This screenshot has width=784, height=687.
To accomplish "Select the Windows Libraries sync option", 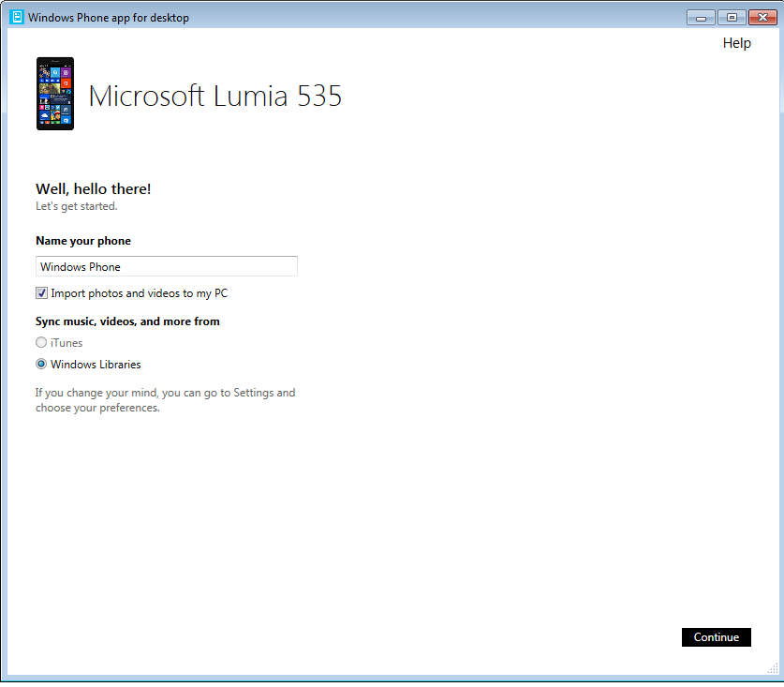I will [40, 364].
